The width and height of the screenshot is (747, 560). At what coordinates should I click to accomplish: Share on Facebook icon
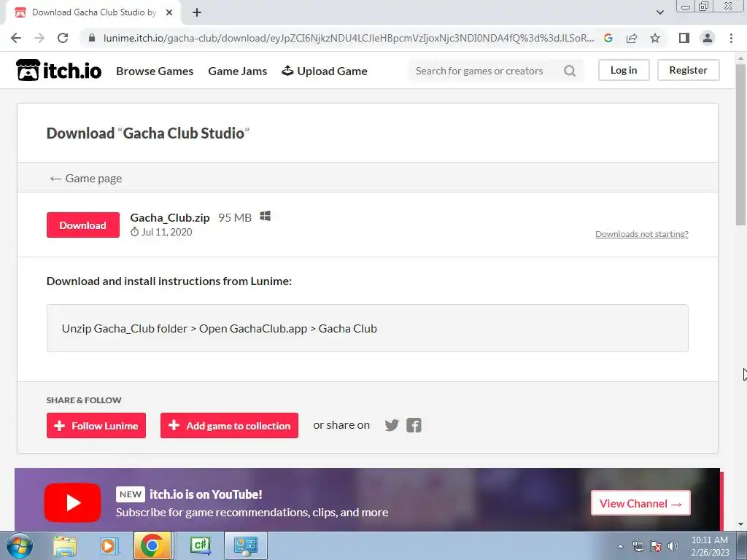tap(414, 425)
